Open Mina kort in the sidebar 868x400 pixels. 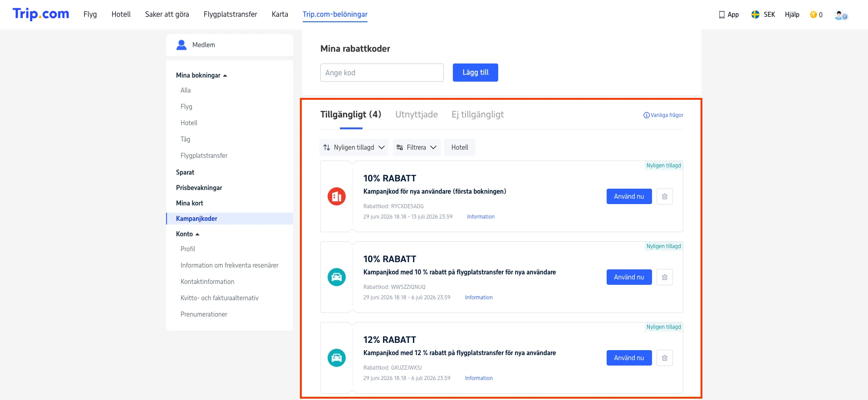[190, 203]
